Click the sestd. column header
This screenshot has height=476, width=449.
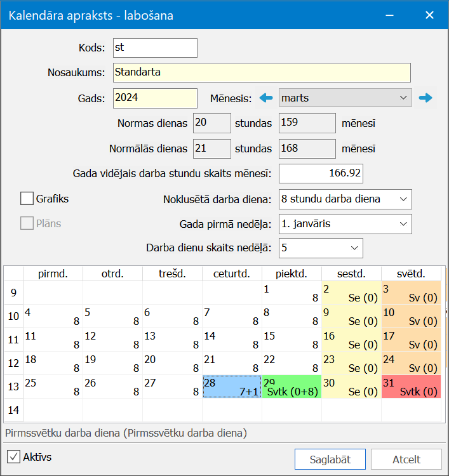point(351,274)
